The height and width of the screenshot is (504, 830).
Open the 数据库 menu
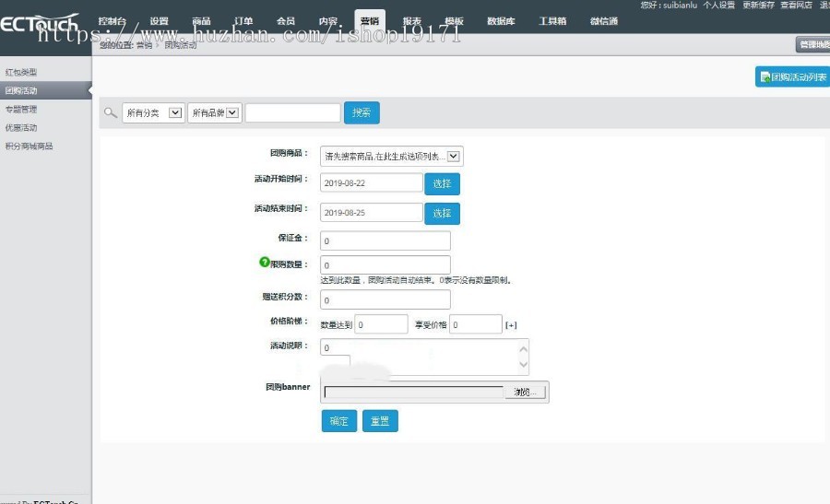click(501, 21)
